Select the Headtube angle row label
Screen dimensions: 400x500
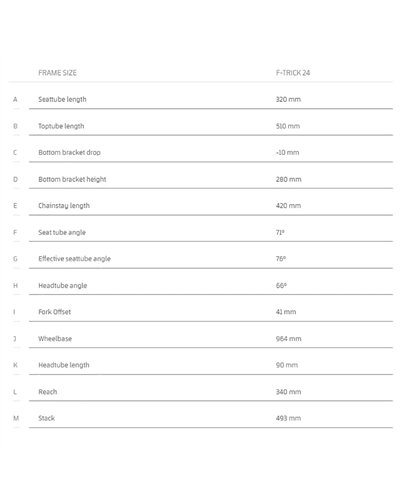click(63, 286)
